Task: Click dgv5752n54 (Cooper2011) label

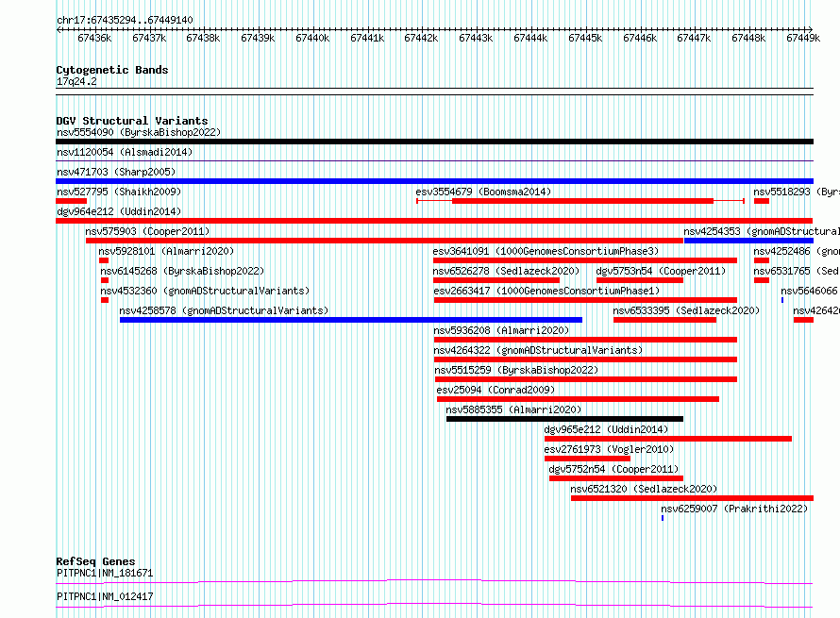Action: coord(613,469)
